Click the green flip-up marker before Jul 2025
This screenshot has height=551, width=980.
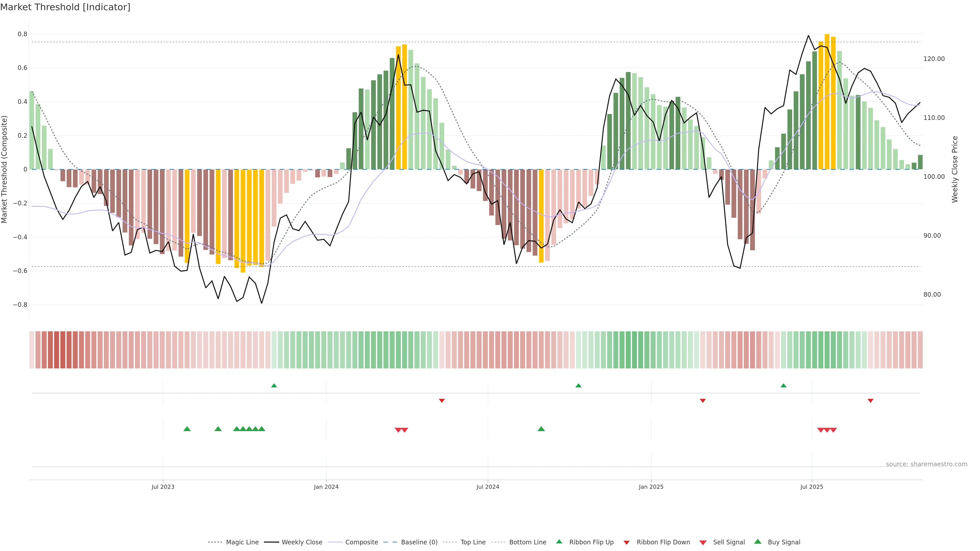coord(783,386)
